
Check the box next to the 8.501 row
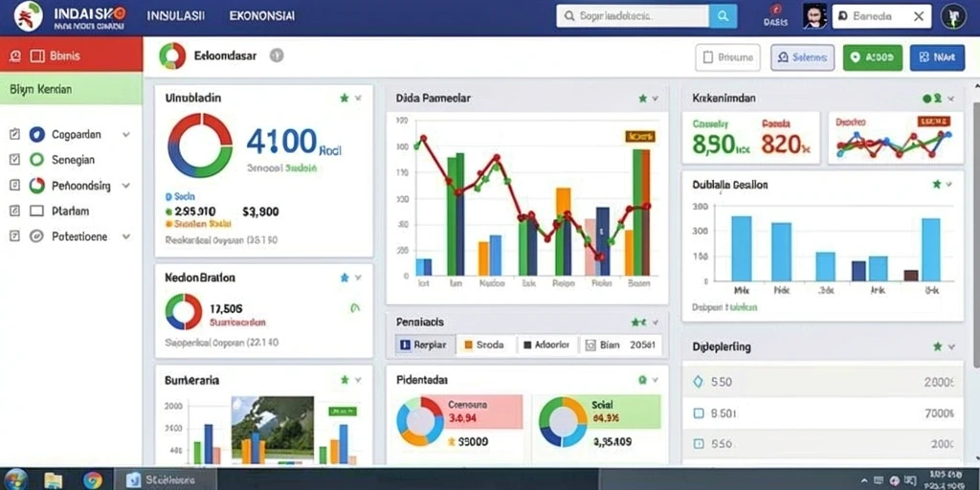699,413
